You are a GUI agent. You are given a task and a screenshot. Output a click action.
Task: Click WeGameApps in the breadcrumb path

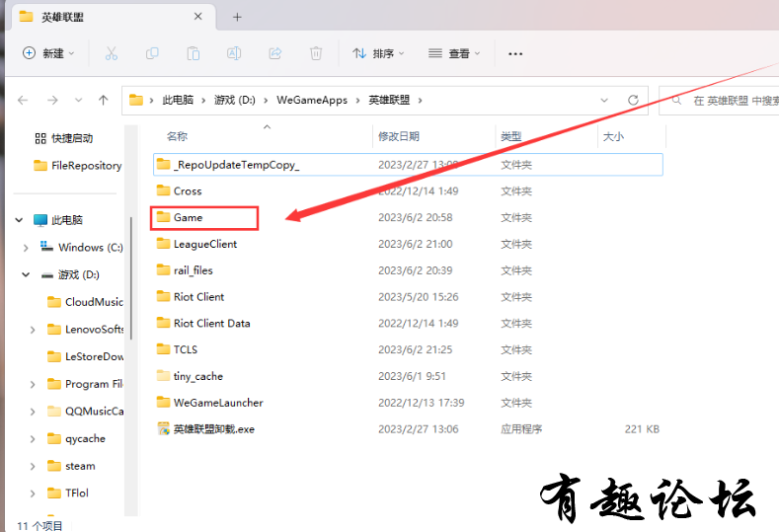(312, 101)
